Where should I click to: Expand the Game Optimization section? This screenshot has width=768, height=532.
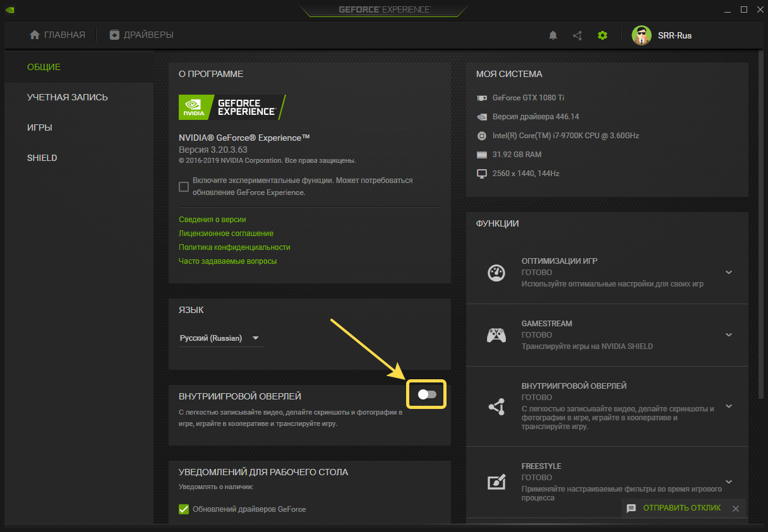pos(729,273)
